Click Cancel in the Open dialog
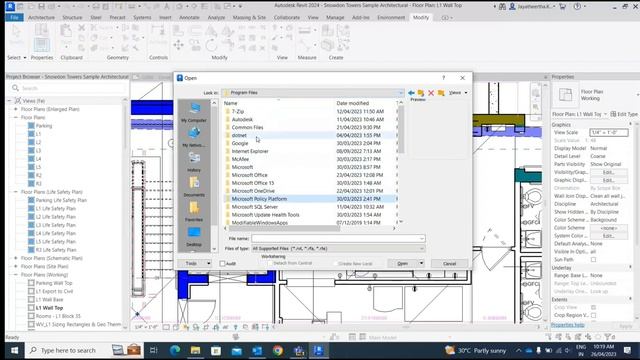The image size is (640, 360). coord(449,264)
